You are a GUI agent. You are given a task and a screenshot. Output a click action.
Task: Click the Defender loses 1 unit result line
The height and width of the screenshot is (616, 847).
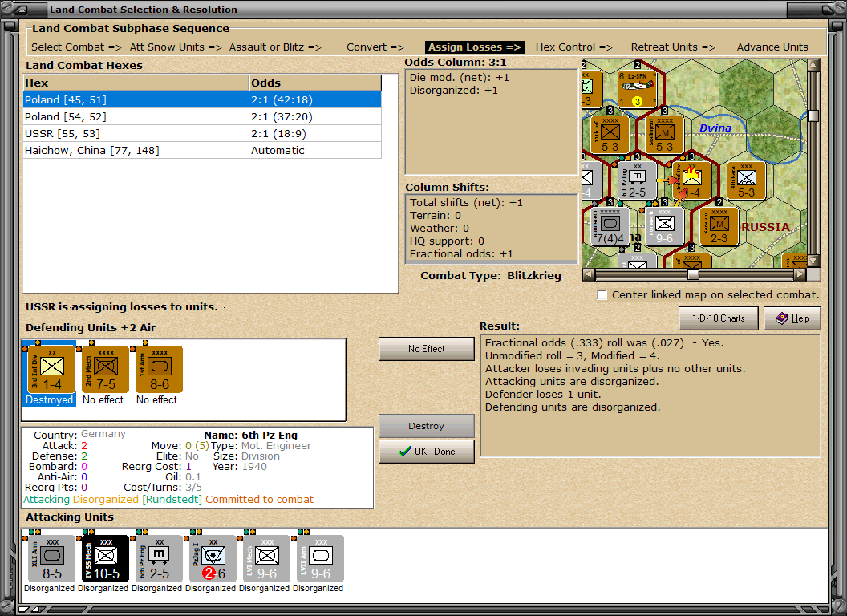click(x=542, y=394)
